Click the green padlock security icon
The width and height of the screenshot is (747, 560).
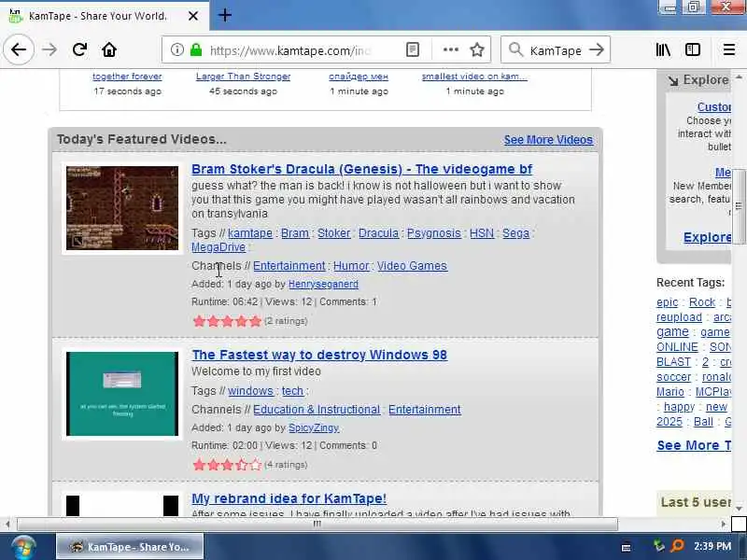pyautogui.click(x=196, y=49)
